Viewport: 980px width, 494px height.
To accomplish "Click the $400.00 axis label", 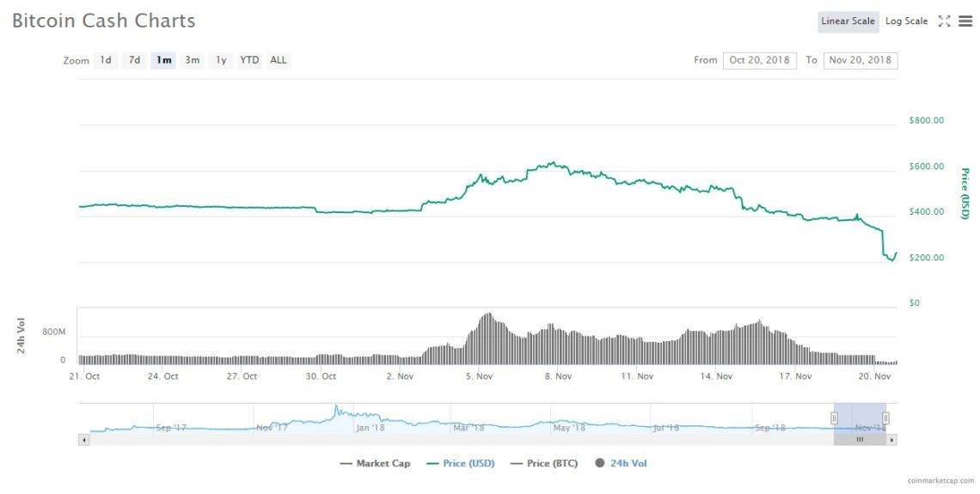I will [x=926, y=212].
